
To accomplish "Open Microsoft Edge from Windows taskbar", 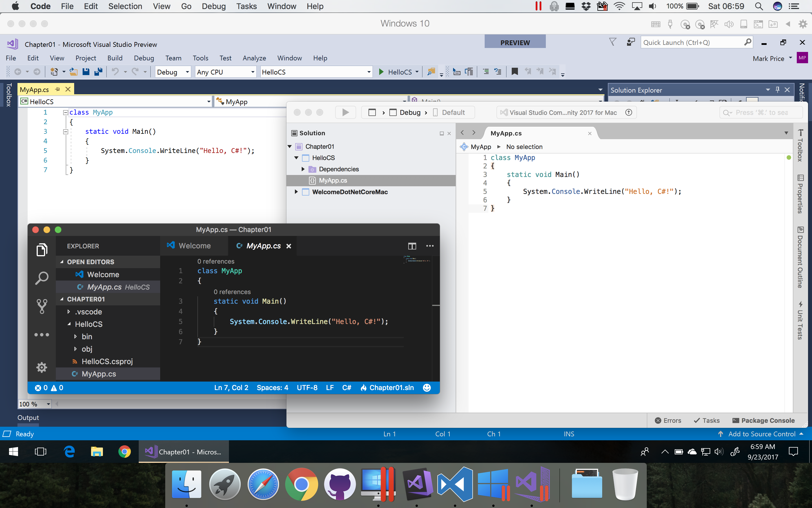I will (69, 452).
